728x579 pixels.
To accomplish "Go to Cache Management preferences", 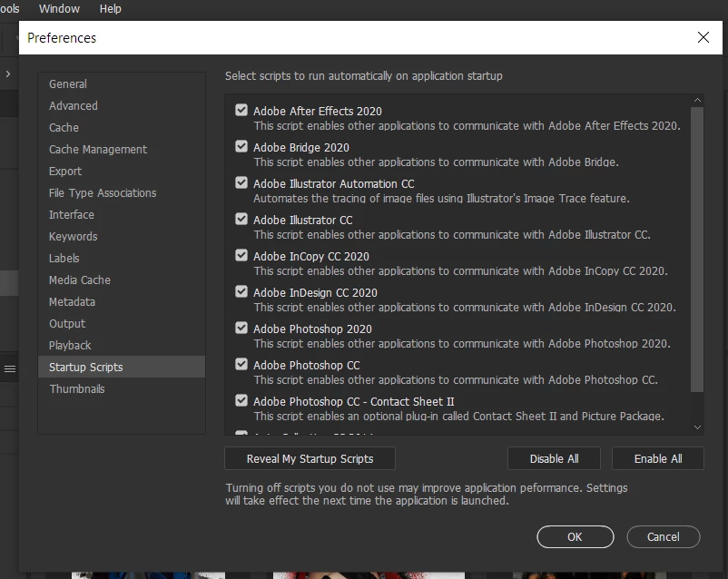I will [x=121, y=150].
